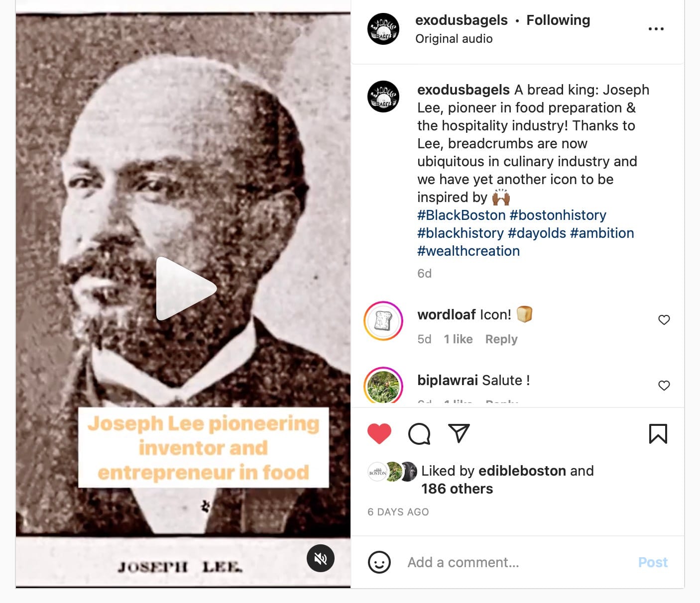Open biplawrai's profile avatar
The image size is (700, 603).
[383, 385]
